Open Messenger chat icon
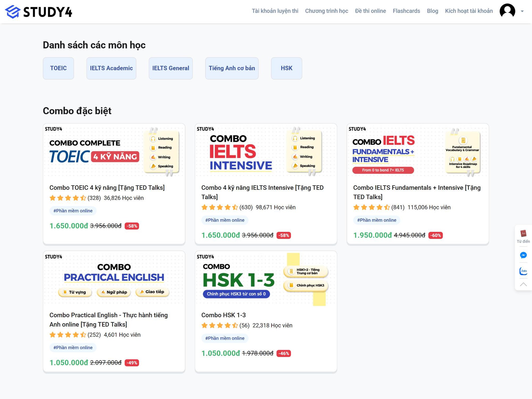532x399 pixels. 523,255
